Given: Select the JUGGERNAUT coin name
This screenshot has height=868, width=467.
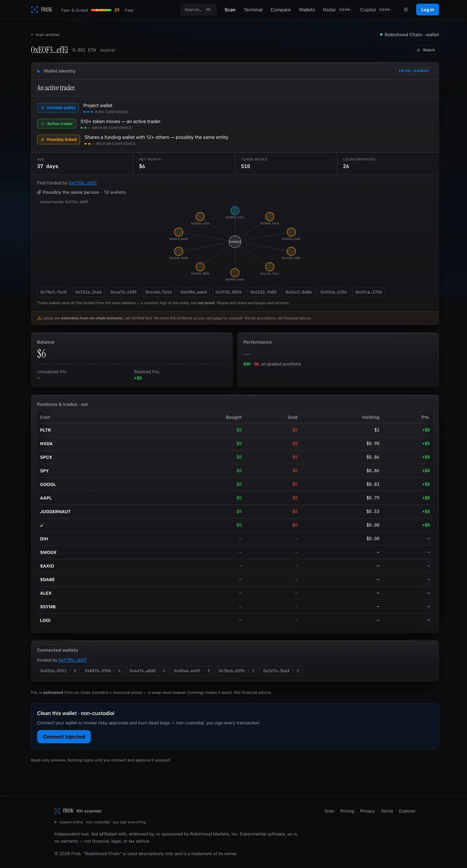Looking at the screenshot, I should pos(55,511).
